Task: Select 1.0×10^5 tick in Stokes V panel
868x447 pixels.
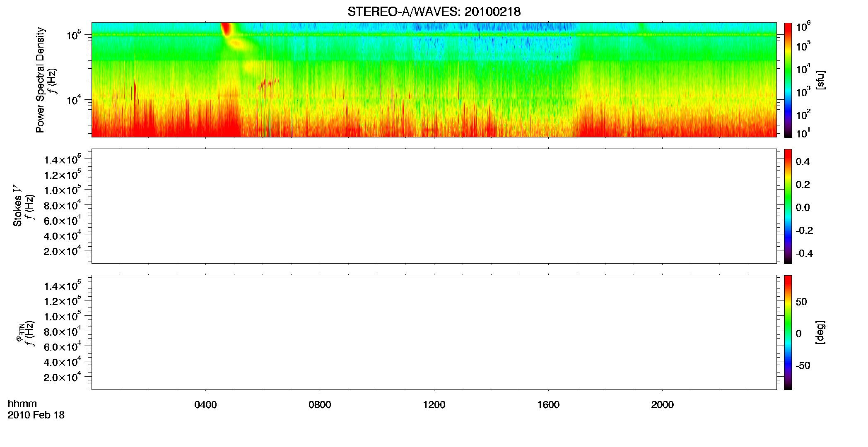Action: [x=63, y=190]
